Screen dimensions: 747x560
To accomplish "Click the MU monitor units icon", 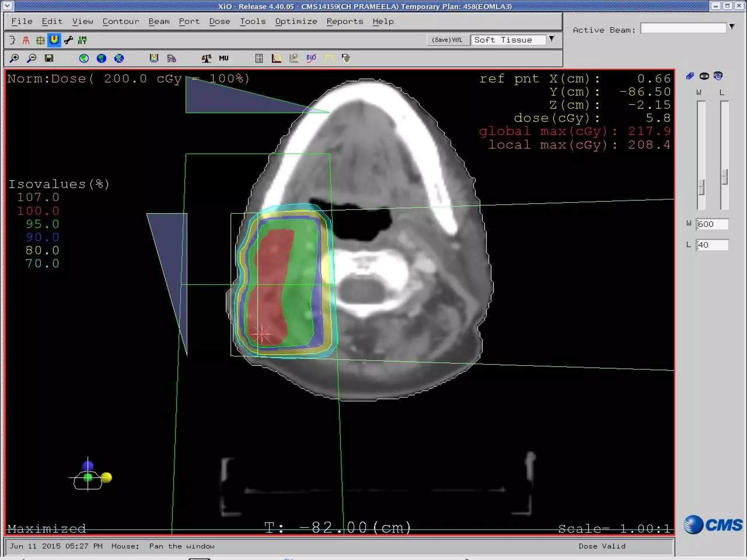I will (x=224, y=58).
